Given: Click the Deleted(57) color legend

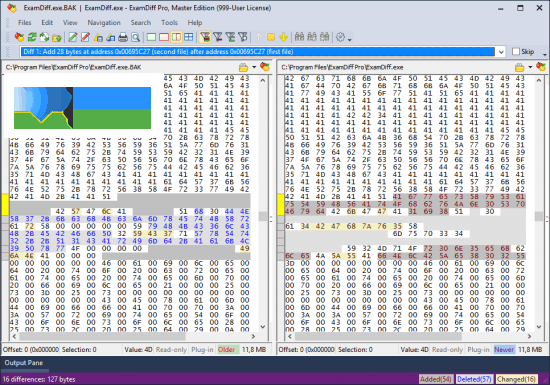Looking at the screenshot, I should pyautogui.click(x=474, y=379).
